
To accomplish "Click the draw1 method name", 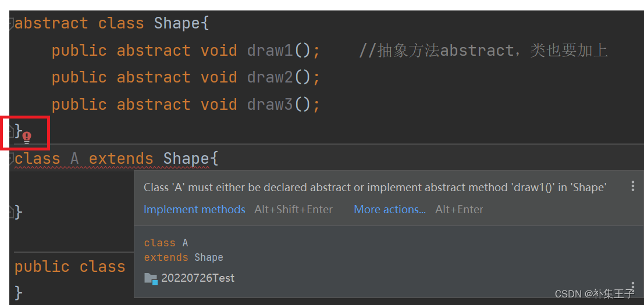I will pos(270,51).
